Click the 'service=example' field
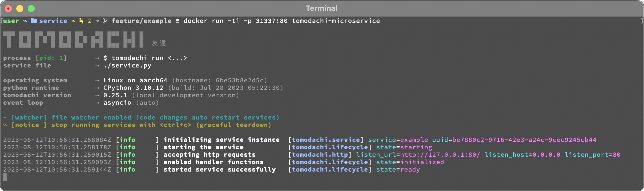This screenshot has width=644, height=191. pyautogui.click(x=398, y=140)
